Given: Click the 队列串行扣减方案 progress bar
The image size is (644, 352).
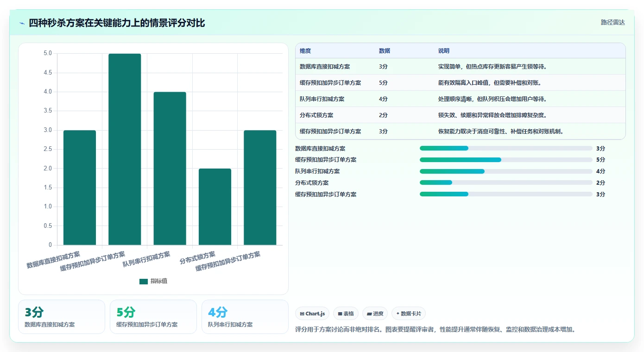Looking at the screenshot, I should click(506, 171).
